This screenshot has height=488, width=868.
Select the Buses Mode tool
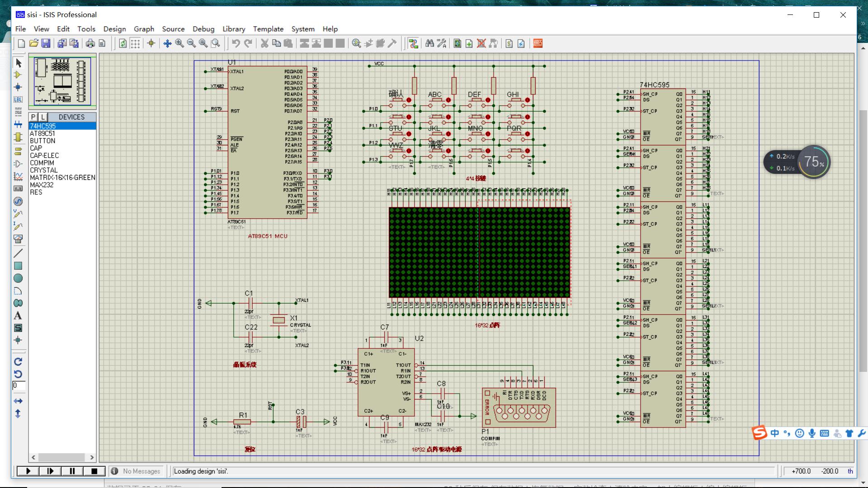(18, 124)
